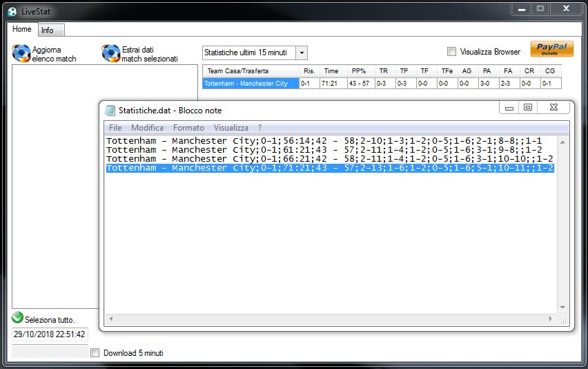Viewport: 588px width, 369px height.
Task: Open the ? help menu in Blocco note
Action: (x=259, y=128)
